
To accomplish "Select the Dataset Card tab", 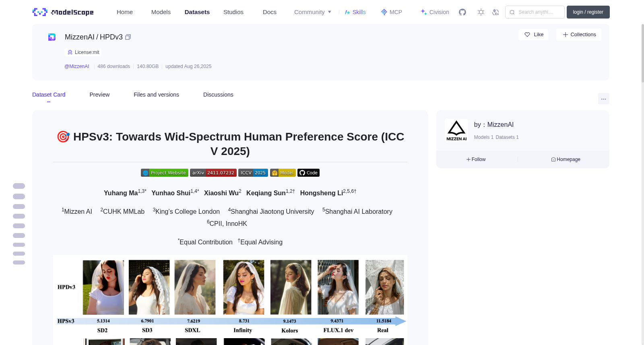I will point(49,95).
